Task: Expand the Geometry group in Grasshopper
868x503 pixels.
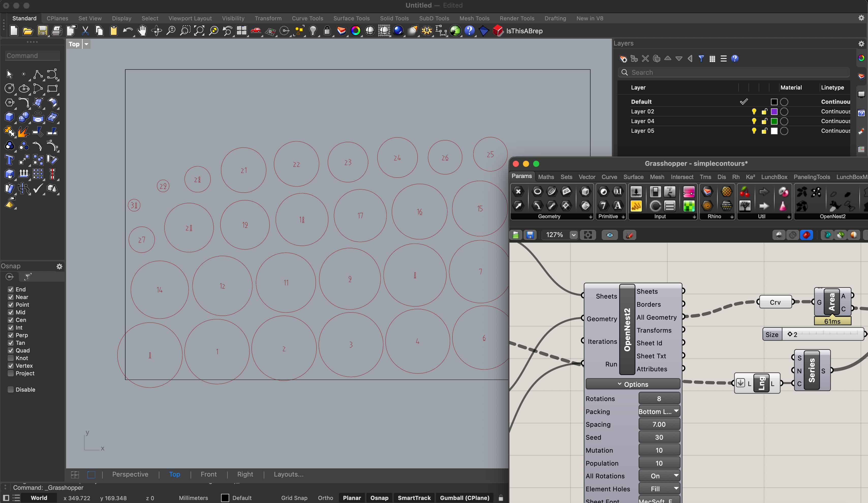Action: coord(590,217)
